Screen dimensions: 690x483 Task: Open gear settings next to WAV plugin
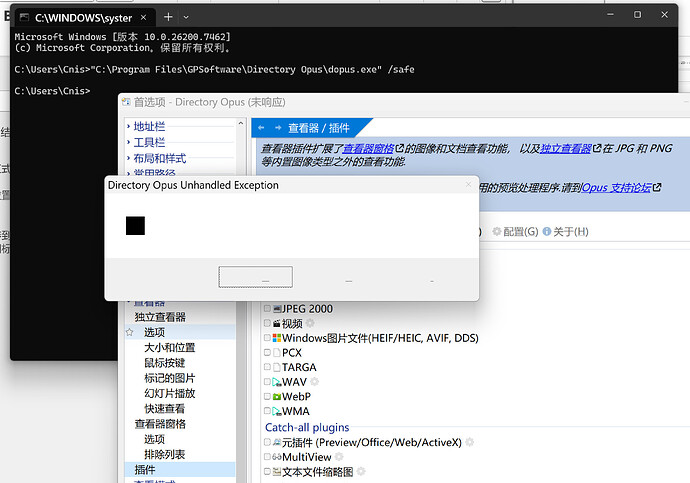(x=315, y=381)
